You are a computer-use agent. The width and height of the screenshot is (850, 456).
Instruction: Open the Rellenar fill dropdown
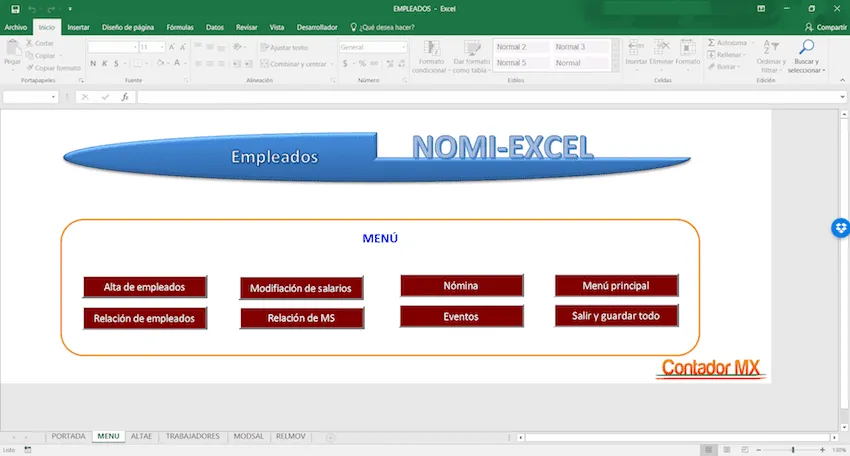click(x=726, y=55)
